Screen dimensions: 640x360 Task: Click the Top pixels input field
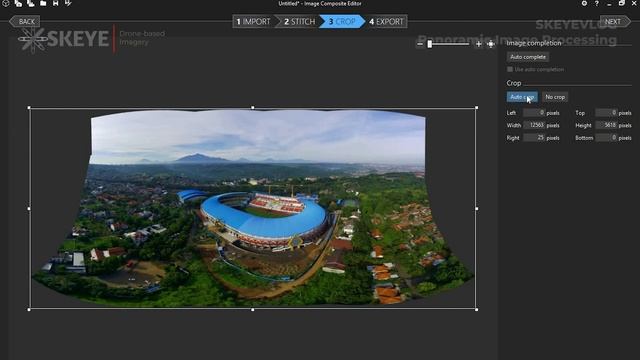click(606, 112)
